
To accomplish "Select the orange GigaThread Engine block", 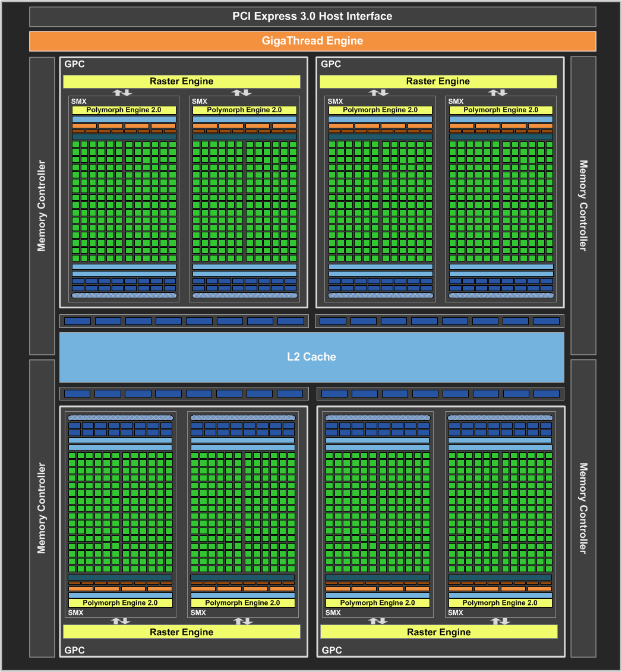I will (312, 41).
